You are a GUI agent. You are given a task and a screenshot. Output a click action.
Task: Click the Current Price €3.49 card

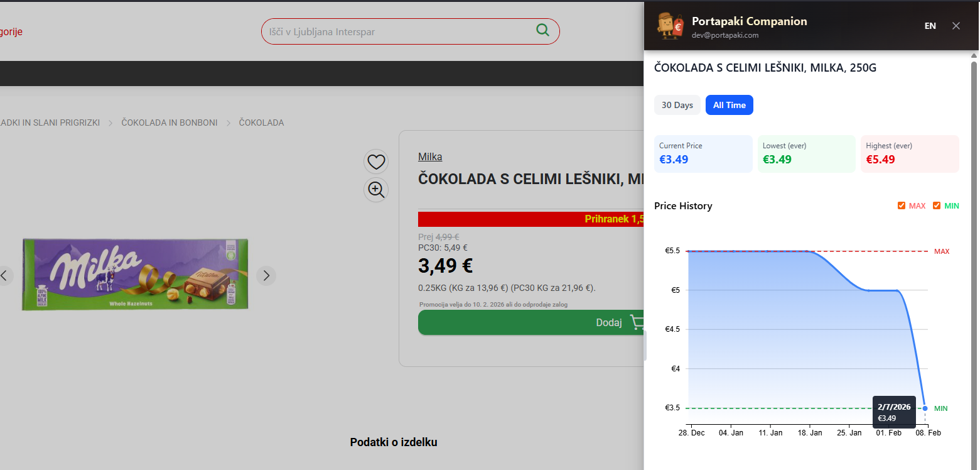click(x=703, y=154)
